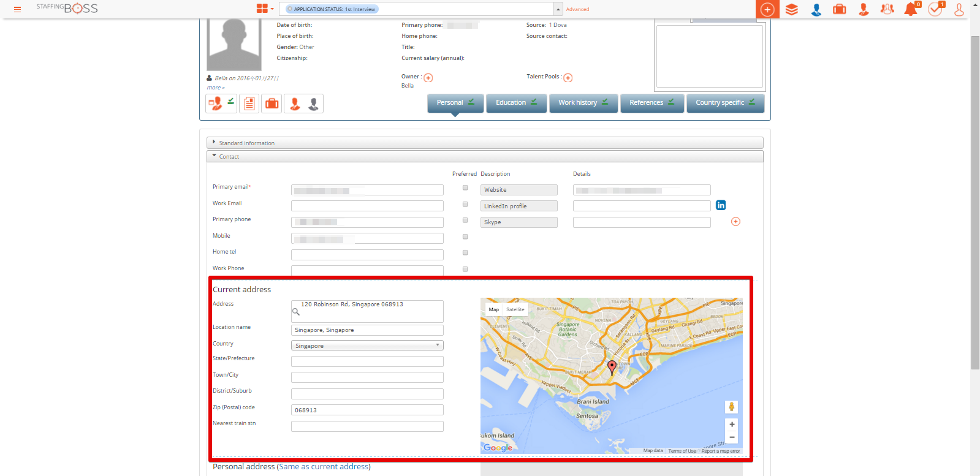Open the user account outline icon

(959, 9)
